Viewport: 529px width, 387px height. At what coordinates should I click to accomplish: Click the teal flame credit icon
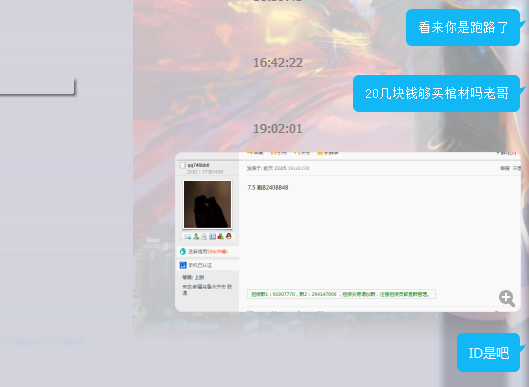point(183,251)
